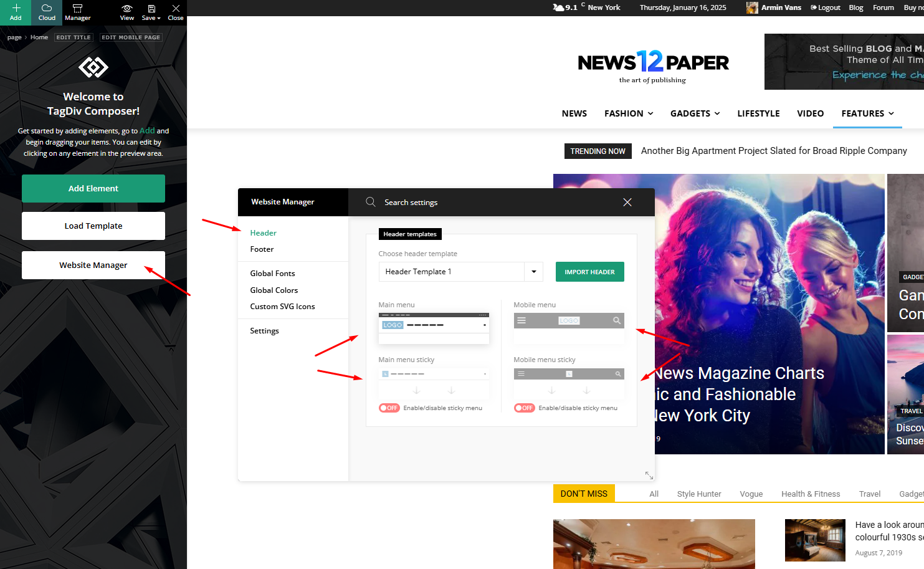Screen dimensions: 924x569
Task: Click hamburger icon in Mobile menu preview
Action: [522, 320]
